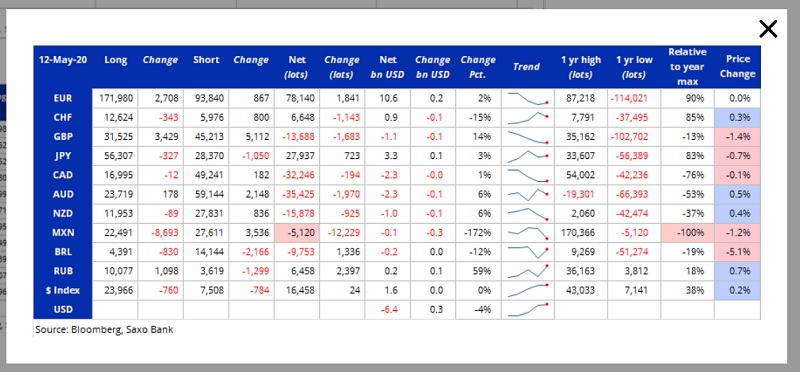Image resolution: width=800 pixels, height=372 pixels.
Task: Click the BRL short value 14,144
Action: click(210, 252)
